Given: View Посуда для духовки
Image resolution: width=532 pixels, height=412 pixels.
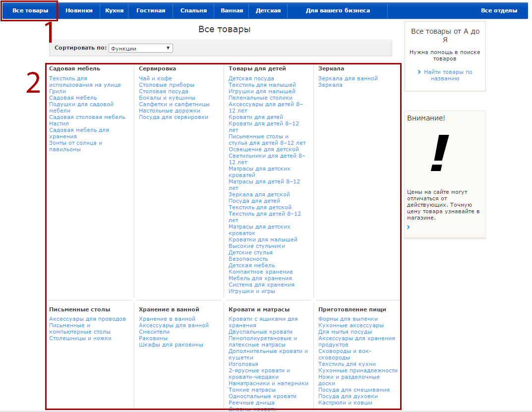Looking at the screenshot, I should pyautogui.click(x=348, y=397).
